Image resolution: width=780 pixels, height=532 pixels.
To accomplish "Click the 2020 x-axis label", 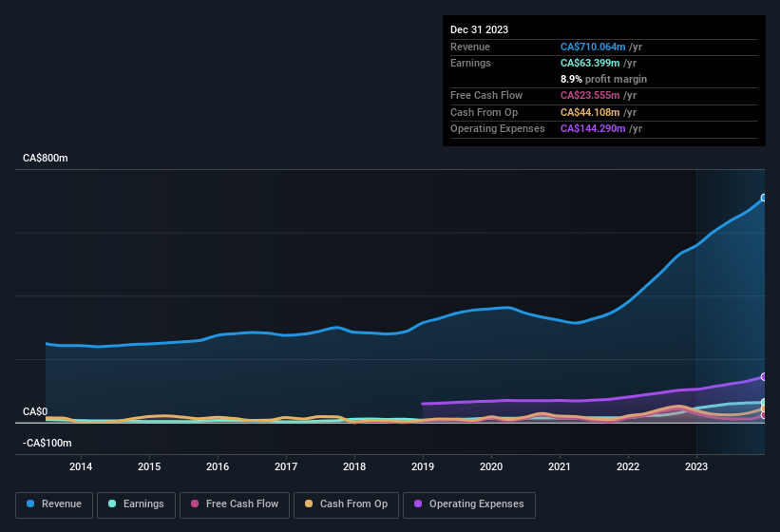I will (491, 466).
